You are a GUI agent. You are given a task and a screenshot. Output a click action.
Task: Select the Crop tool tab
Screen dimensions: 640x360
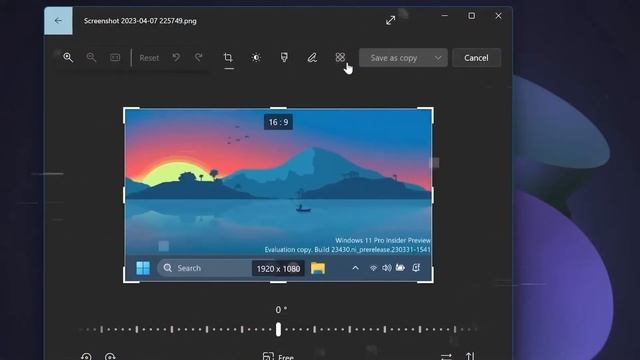[228, 58]
